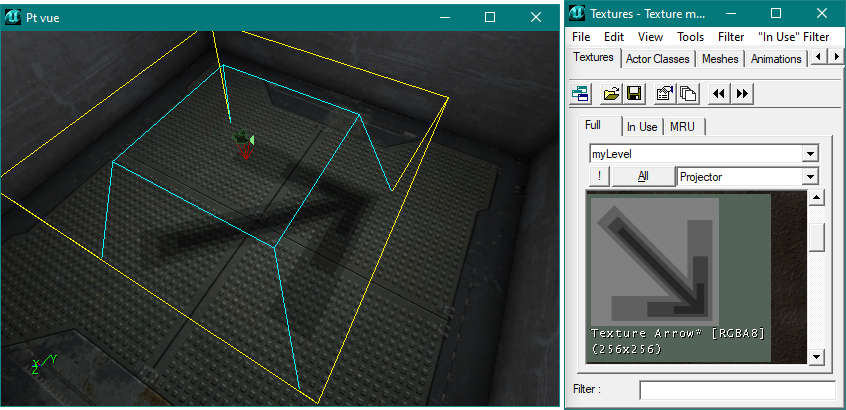Expand the myLevel package dropdown
Screen dimensions: 846x410
810,154
